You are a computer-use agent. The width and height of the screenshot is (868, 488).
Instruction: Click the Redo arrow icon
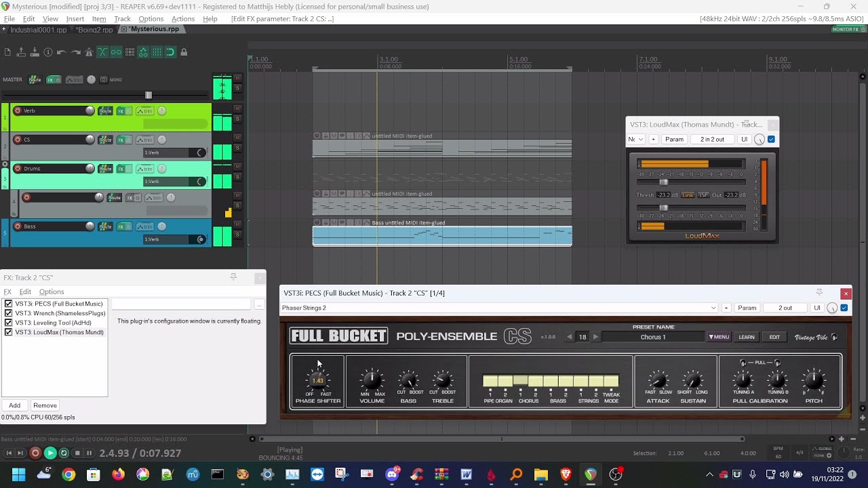75,52
